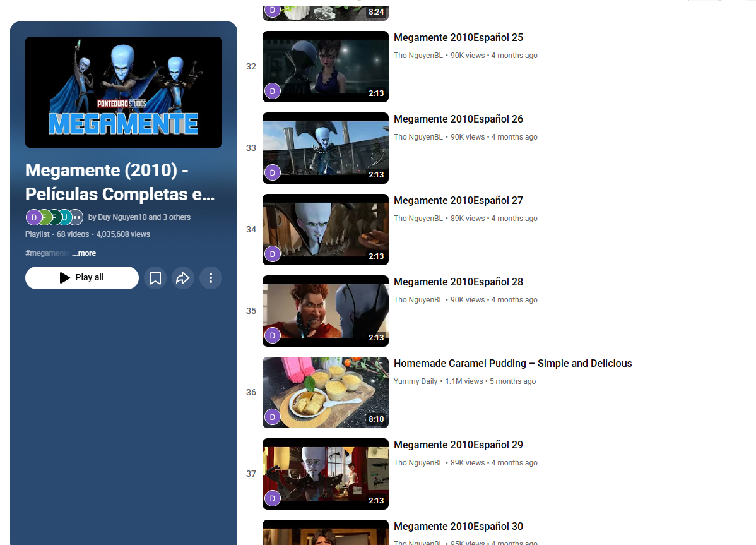Image resolution: width=756 pixels, height=545 pixels.
Task: Click the playlist title Megamente (2010)
Action: 120,183
